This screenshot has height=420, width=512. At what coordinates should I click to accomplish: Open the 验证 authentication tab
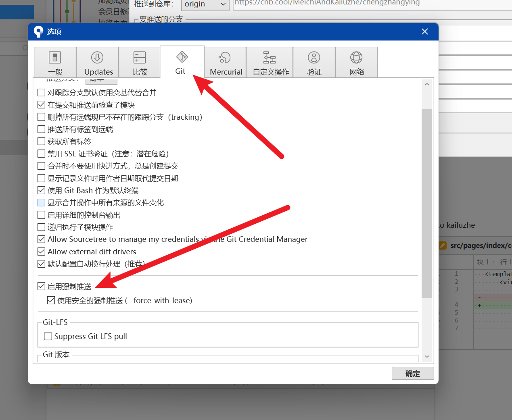pos(314,62)
